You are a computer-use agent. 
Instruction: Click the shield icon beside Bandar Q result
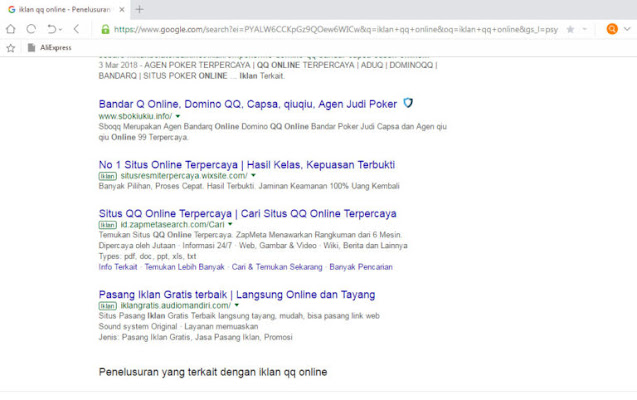pyautogui.click(x=408, y=103)
